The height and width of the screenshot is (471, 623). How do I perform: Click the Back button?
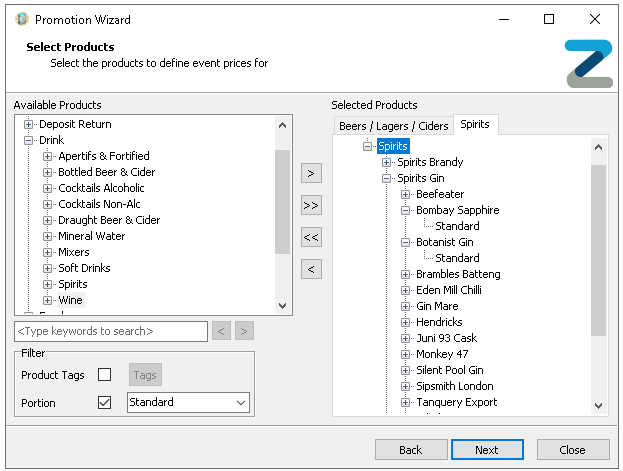pos(411,450)
